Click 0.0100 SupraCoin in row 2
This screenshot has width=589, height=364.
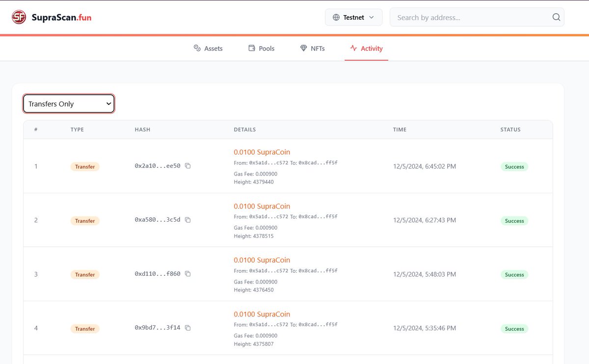[x=262, y=206]
